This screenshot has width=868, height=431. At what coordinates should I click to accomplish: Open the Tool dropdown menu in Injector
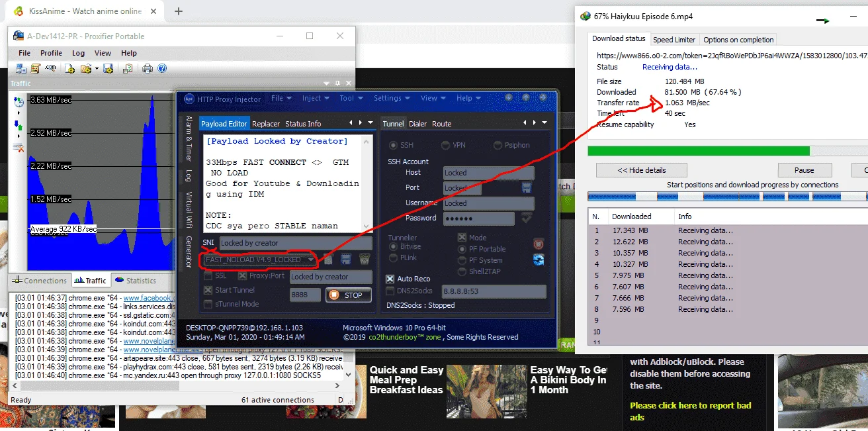(x=351, y=98)
